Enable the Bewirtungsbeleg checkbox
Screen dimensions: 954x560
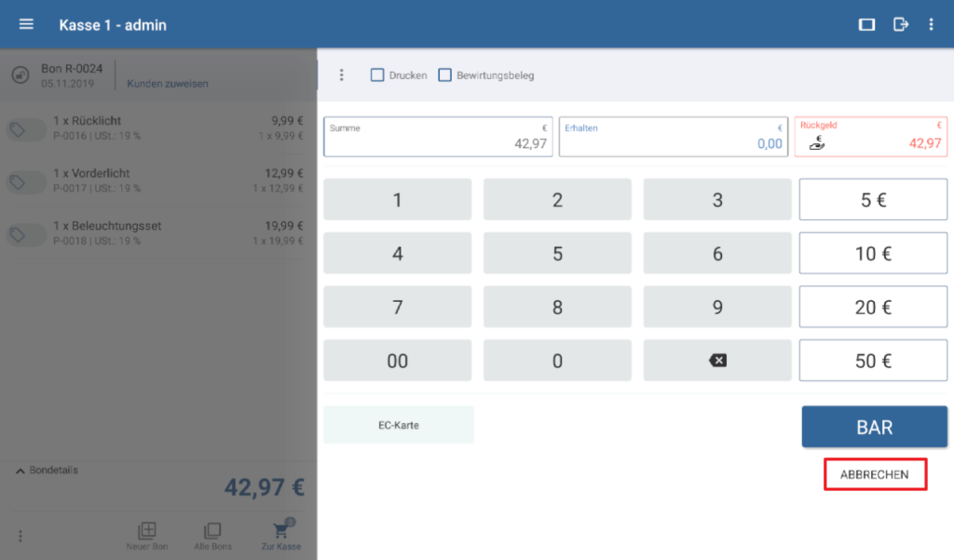click(x=445, y=75)
